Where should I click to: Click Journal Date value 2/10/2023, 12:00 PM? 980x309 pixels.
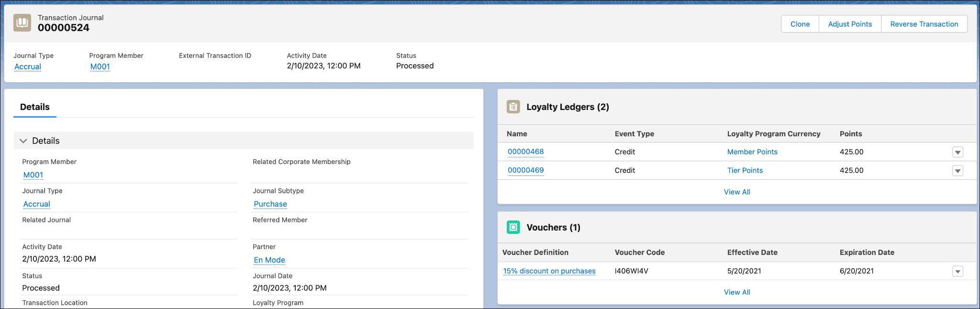(x=290, y=288)
